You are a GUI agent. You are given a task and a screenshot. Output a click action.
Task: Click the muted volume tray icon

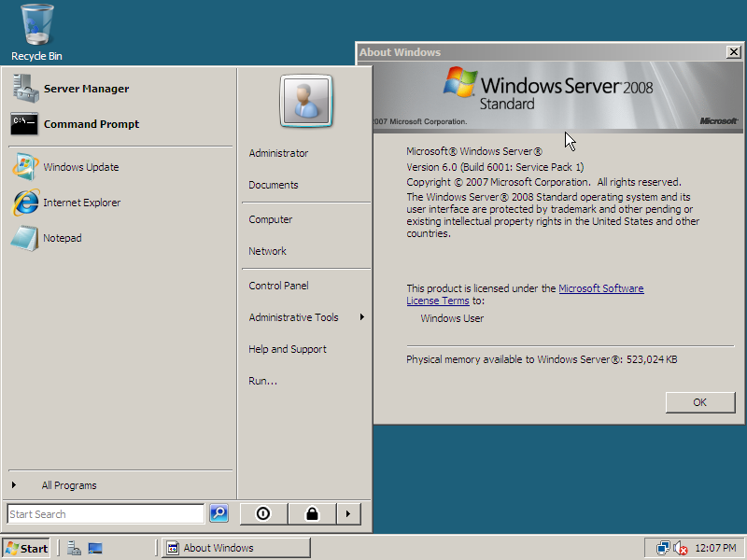[681, 548]
